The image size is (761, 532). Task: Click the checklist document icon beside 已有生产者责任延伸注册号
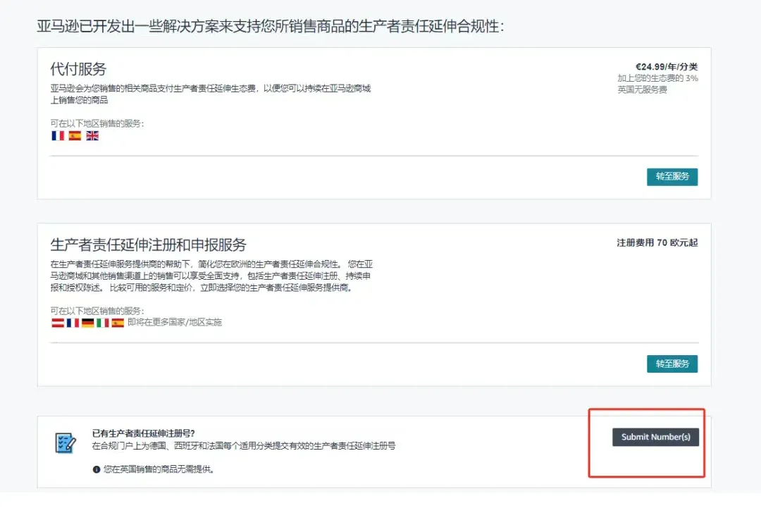[66, 443]
